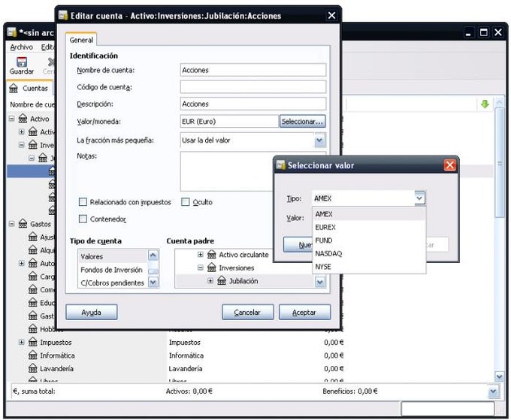
Task: Click the Descripción field
Action: pos(253,104)
